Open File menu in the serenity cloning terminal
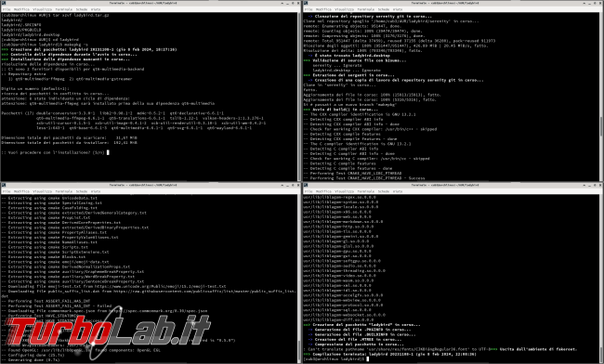This screenshot has width=604, height=364. (x=309, y=9)
